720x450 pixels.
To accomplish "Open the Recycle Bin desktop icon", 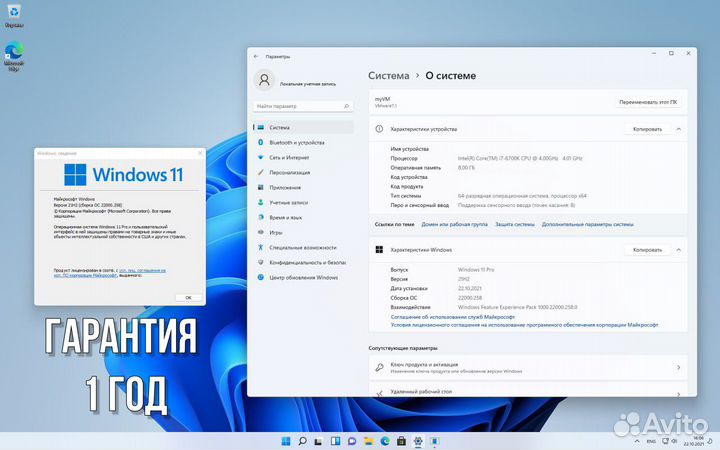I will tap(14, 16).
